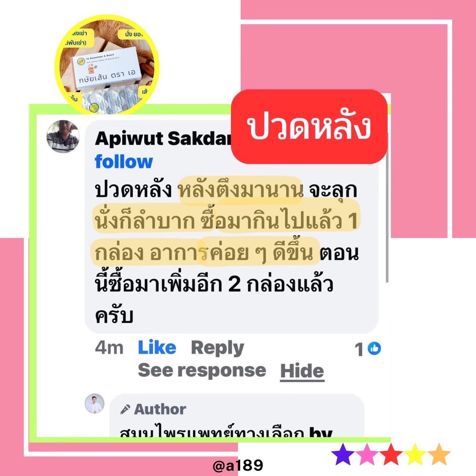Viewport: 476px width, 476px height.
Task: Reply to Apiwut's comment
Action: point(217,349)
